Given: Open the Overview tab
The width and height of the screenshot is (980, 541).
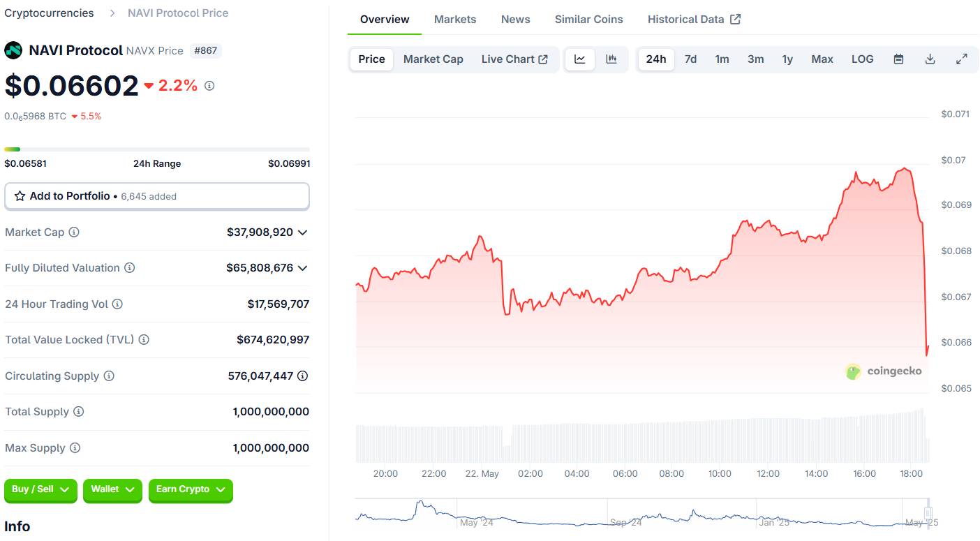Looking at the screenshot, I should click(x=385, y=20).
